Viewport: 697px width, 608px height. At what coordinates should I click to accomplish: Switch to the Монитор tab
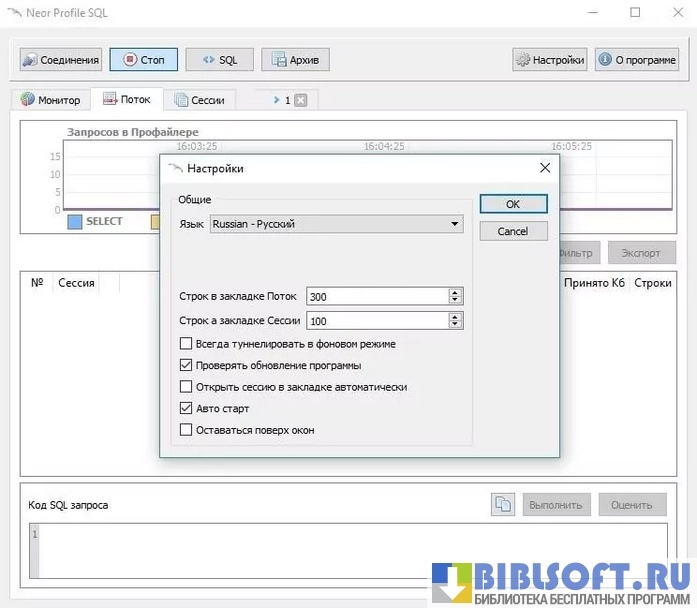50,100
